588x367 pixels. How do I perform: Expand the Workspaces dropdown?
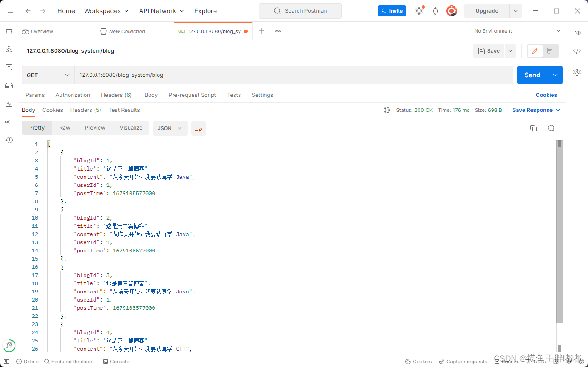pos(106,11)
